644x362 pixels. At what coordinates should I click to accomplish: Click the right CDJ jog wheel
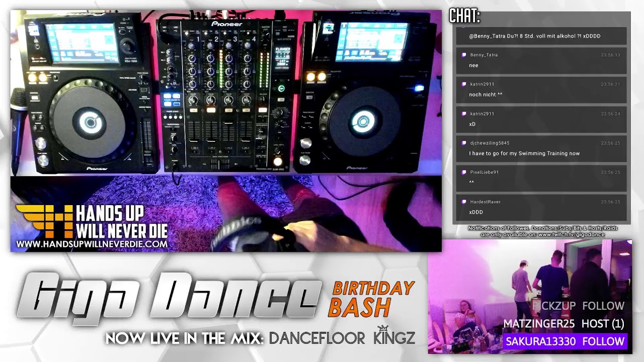[x=362, y=121]
